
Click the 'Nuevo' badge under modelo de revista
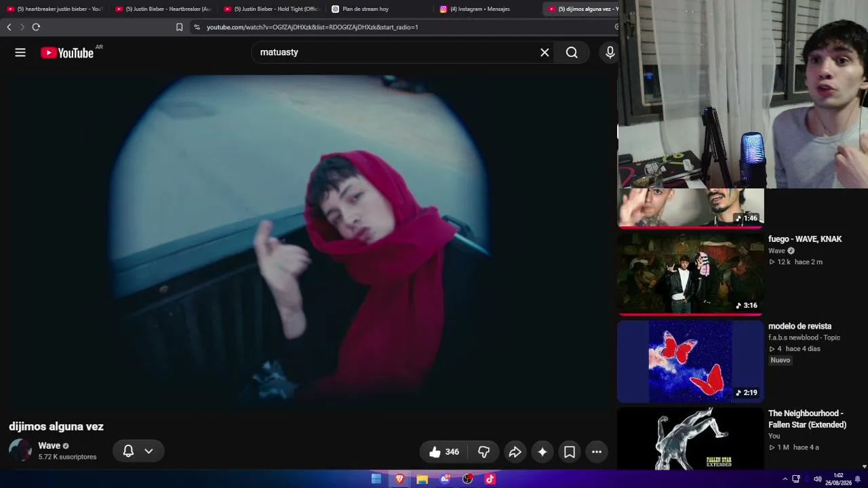[781, 361]
